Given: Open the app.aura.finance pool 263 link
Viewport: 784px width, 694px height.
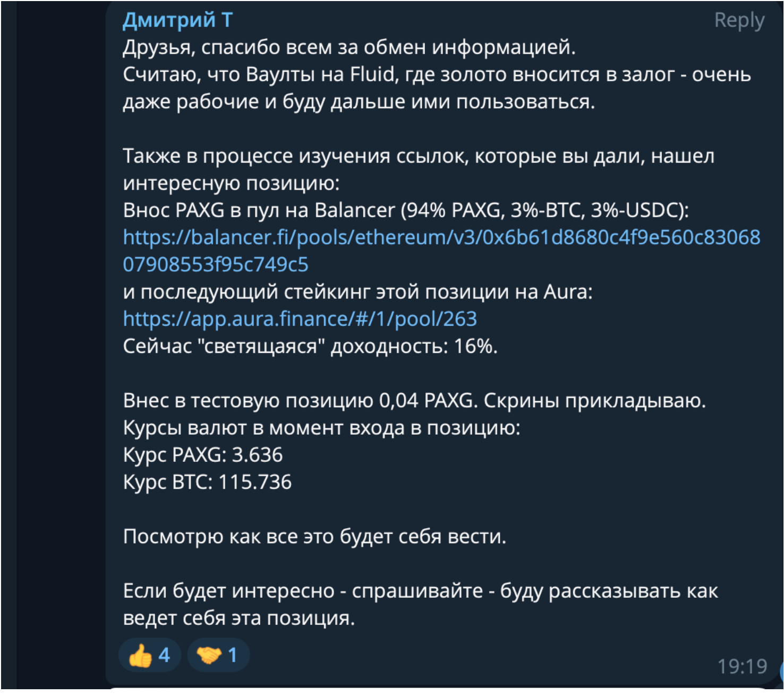Looking at the screenshot, I should point(300,319).
